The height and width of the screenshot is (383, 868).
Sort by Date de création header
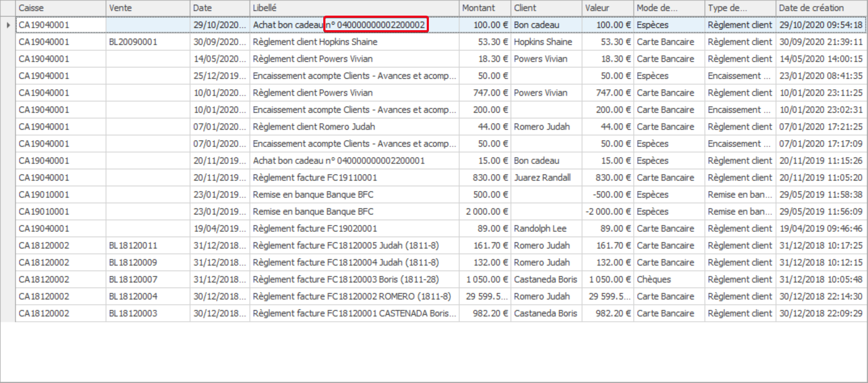tap(821, 8)
